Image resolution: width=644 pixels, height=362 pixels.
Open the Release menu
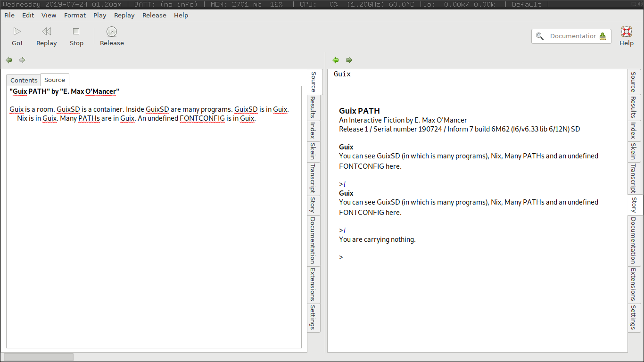154,15
